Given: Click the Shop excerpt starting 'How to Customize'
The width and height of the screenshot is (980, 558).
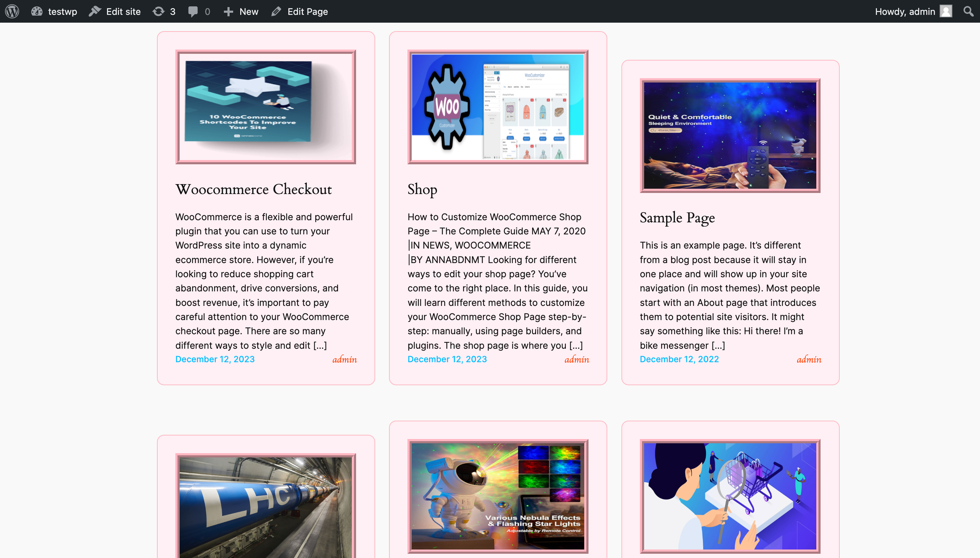Looking at the screenshot, I should (498, 281).
